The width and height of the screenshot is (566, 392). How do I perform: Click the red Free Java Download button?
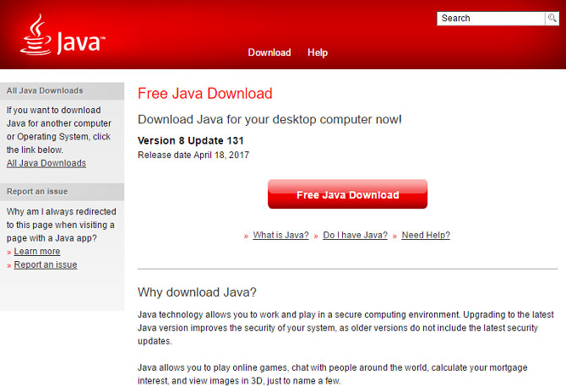tap(347, 194)
